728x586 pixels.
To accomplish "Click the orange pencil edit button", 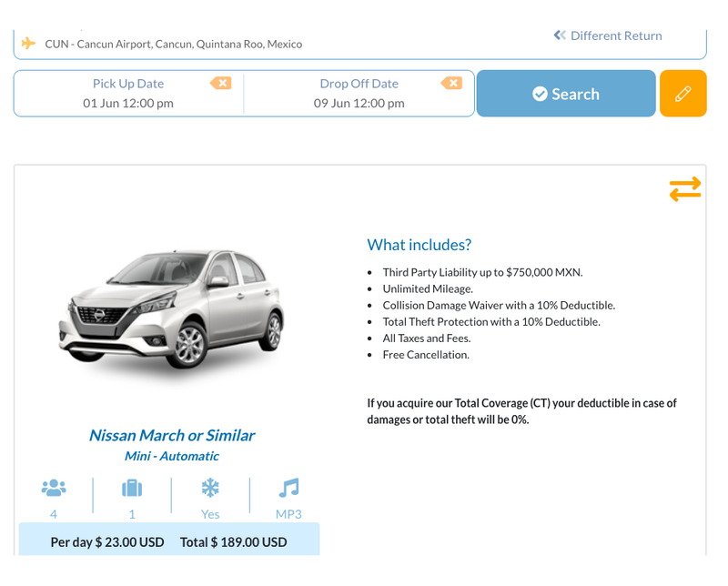I will pyautogui.click(x=682, y=94).
